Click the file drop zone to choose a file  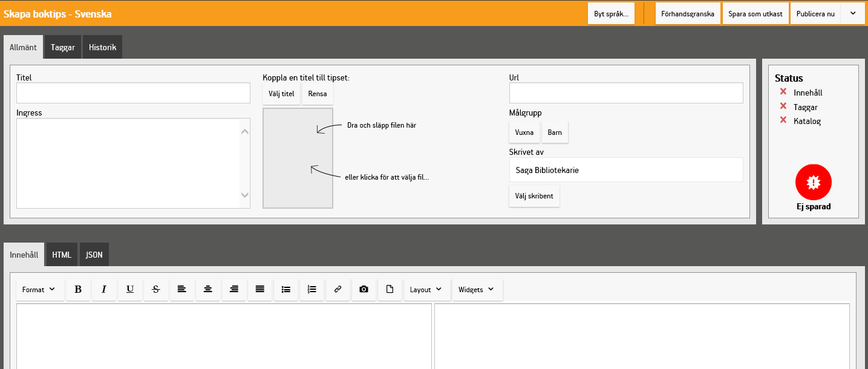(298, 158)
